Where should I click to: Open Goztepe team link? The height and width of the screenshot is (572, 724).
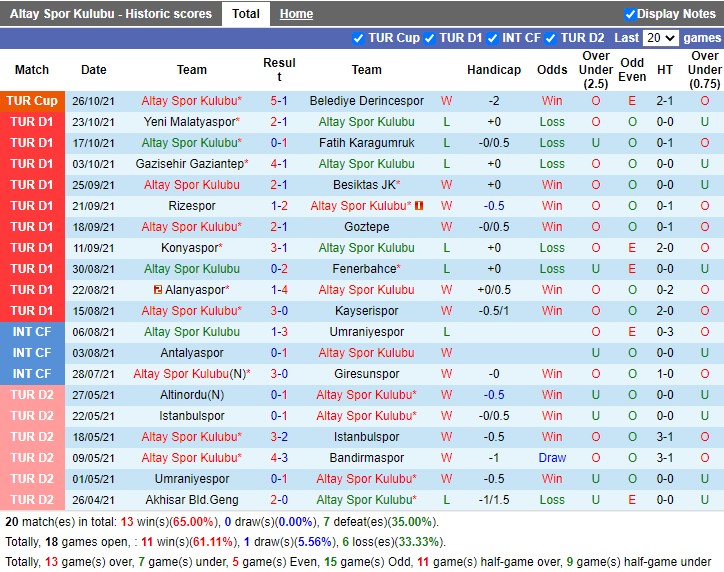(x=367, y=227)
